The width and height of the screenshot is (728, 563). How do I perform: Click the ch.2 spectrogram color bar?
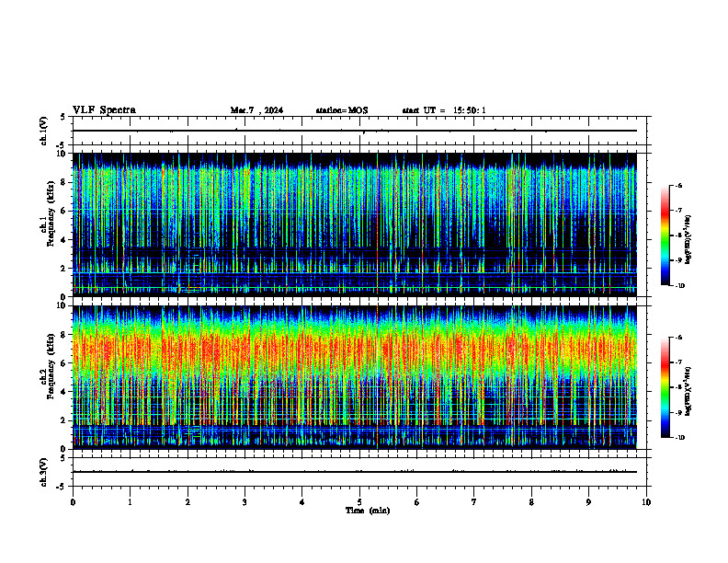[x=665, y=387]
